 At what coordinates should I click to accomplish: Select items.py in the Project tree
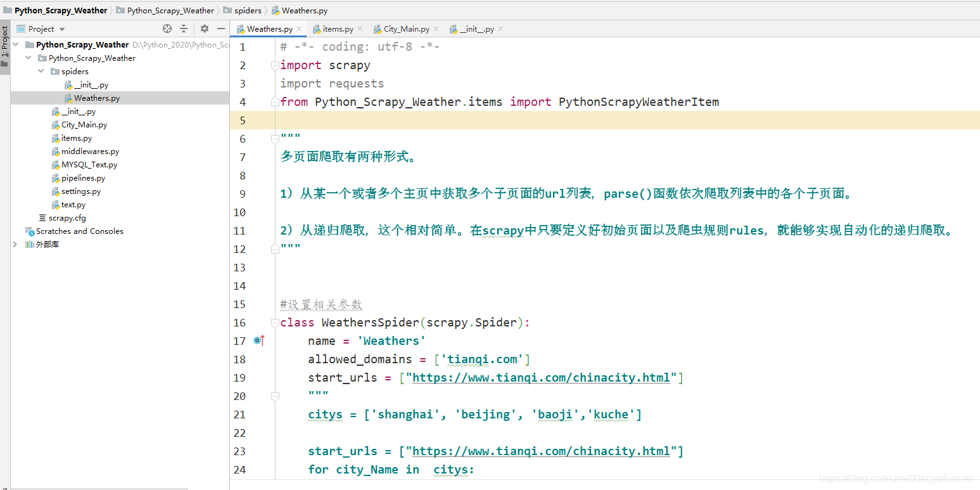(x=72, y=138)
